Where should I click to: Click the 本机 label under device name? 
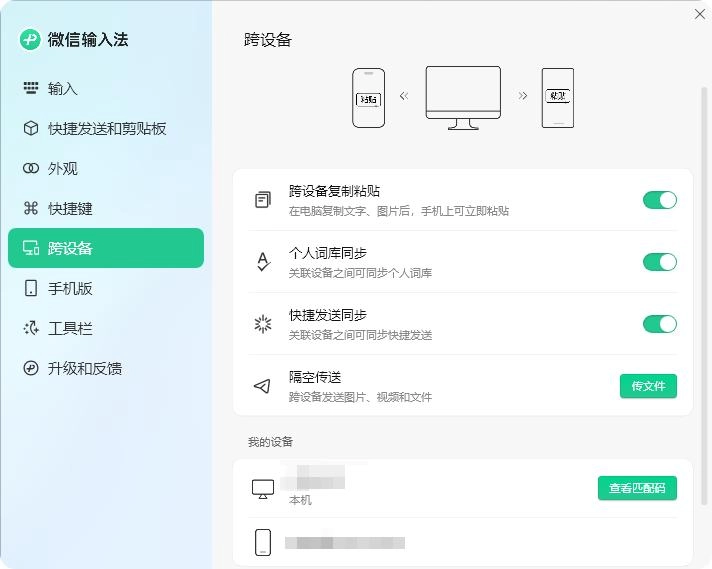click(x=300, y=500)
